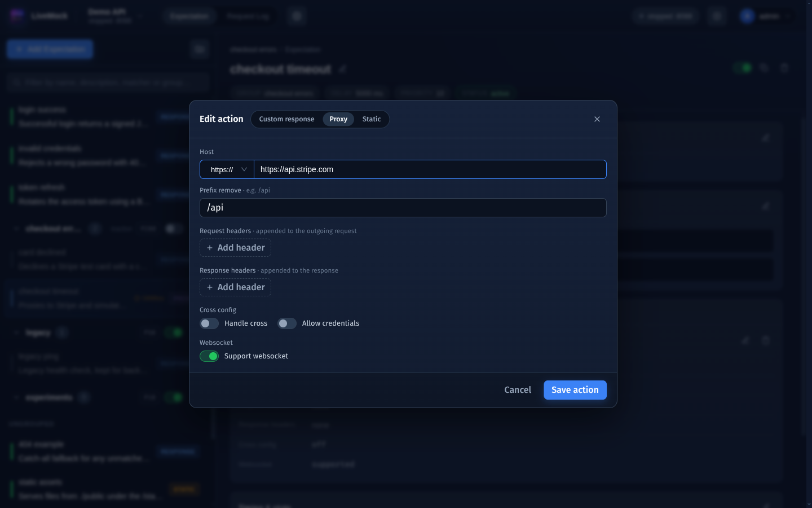Click the trash delete icon in the expectation header
This screenshot has height=508, width=812.
pyautogui.click(x=784, y=68)
